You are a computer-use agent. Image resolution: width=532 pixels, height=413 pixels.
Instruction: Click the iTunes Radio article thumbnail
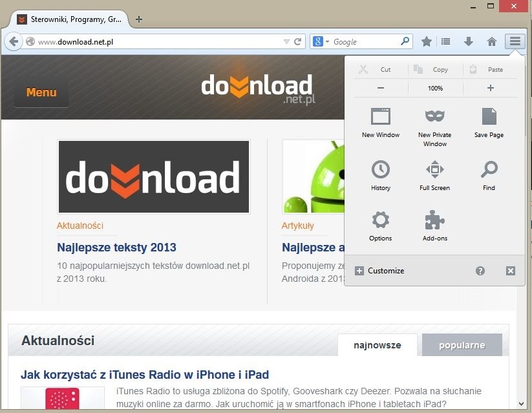(x=63, y=397)
